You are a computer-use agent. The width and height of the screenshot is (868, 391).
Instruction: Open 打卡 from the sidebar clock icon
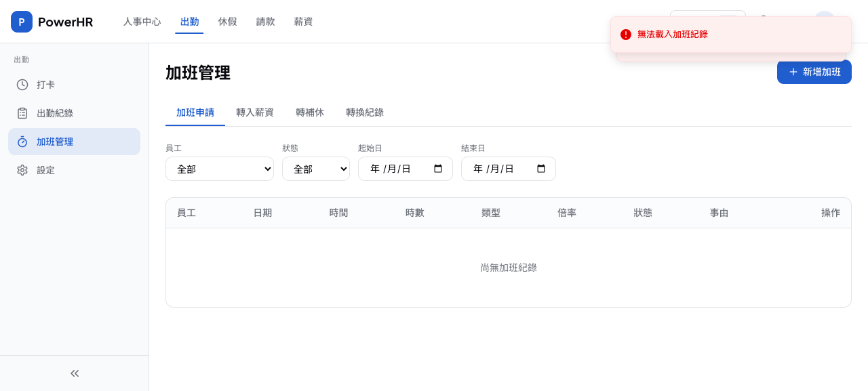click(x=22, y=85)
